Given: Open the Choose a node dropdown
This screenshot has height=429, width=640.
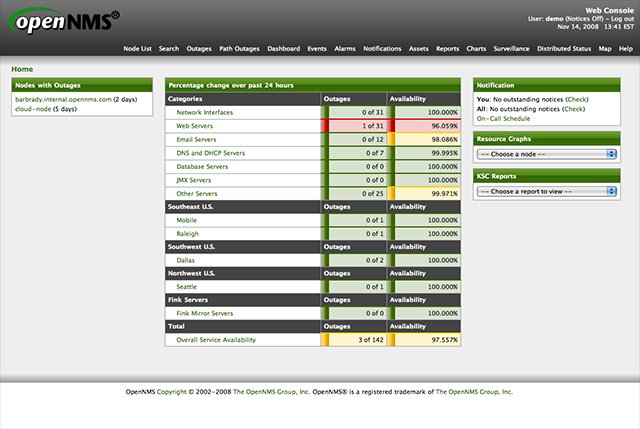Looking at the screenshot, I should point(547,154).
